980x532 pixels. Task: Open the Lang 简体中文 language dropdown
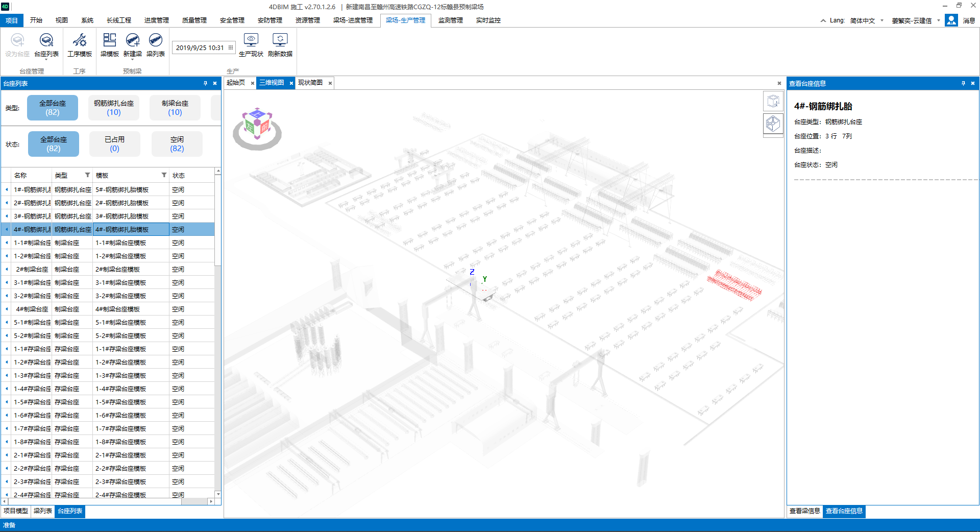[x=866, y=20]
